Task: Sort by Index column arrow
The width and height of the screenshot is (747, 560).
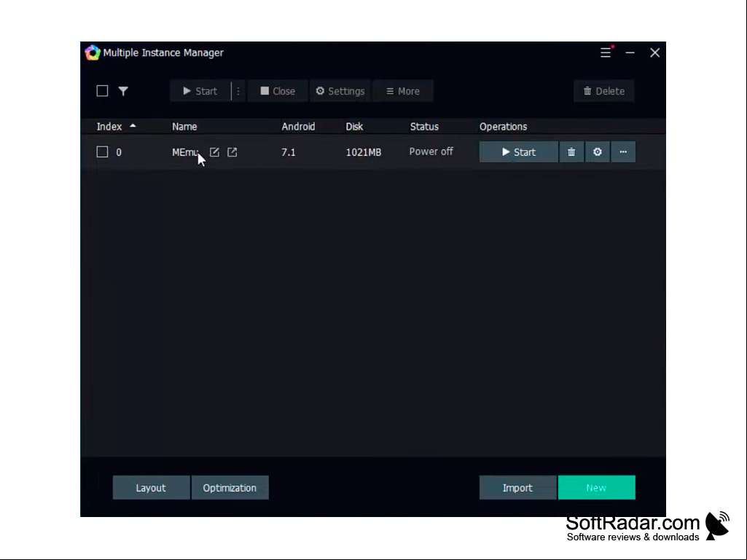Action: tap(133, 126)
